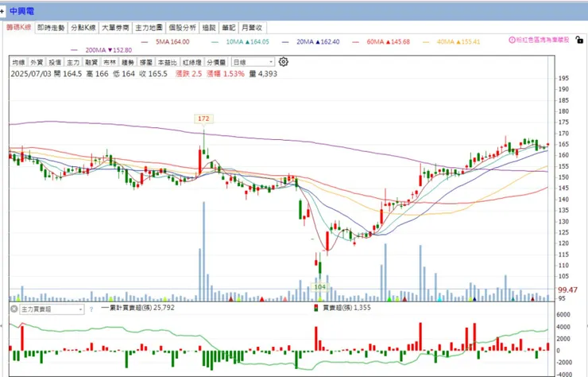The image size is (588, 377).
Task: Toggle the 趨勢 trend button
Action: coord(128,62)
